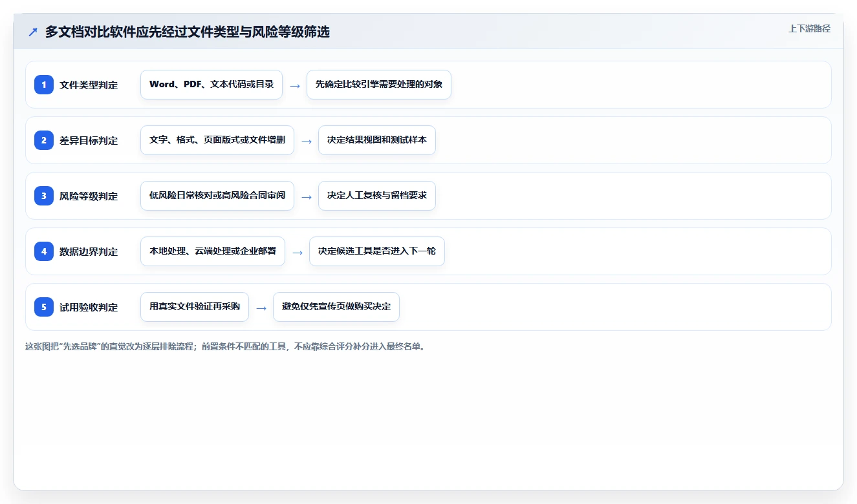
Task: Click the 风险等级判定 step label
Action: [89, 196]
